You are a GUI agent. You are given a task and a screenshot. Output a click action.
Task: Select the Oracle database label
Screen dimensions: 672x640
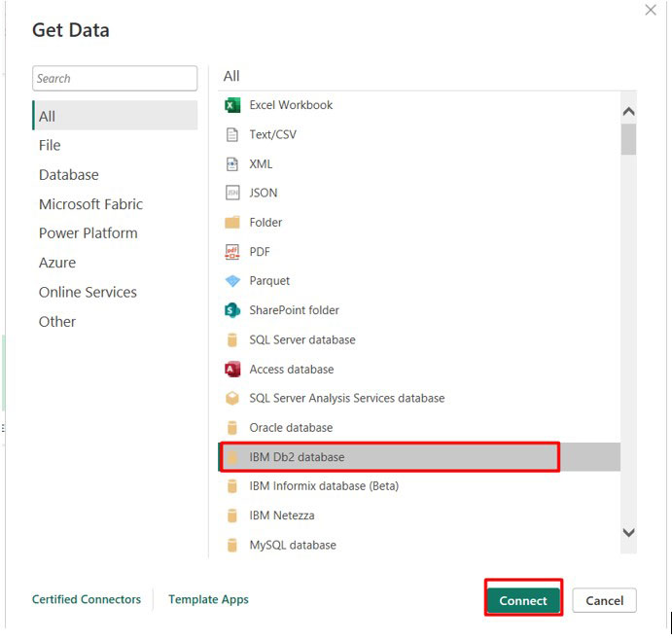(291, 428)
